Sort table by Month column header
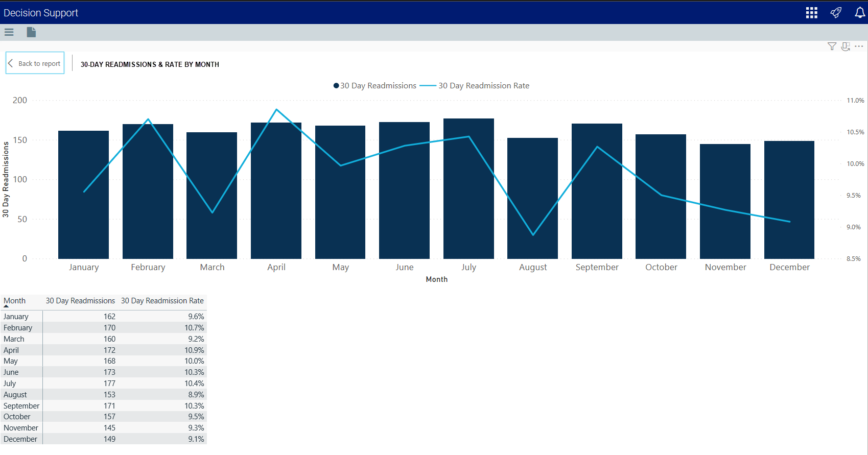 pos(15,301)
